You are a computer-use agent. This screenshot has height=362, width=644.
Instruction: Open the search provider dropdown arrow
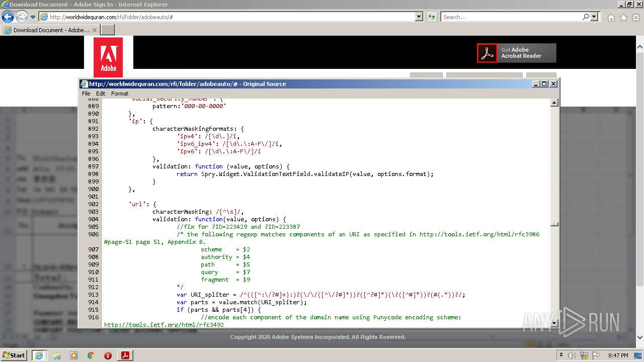[x=594, y=17]
